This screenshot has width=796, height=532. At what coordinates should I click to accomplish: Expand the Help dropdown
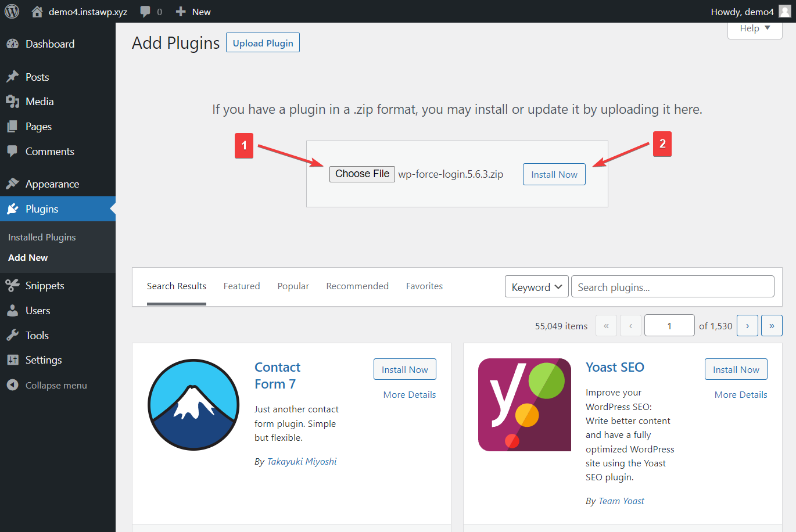tap(755, 28)
